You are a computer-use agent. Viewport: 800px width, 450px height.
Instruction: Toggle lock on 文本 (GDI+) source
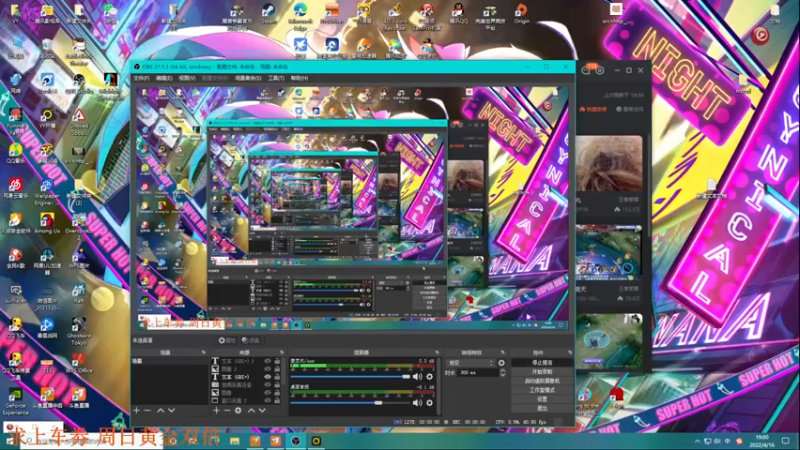[x=277, y=377]
